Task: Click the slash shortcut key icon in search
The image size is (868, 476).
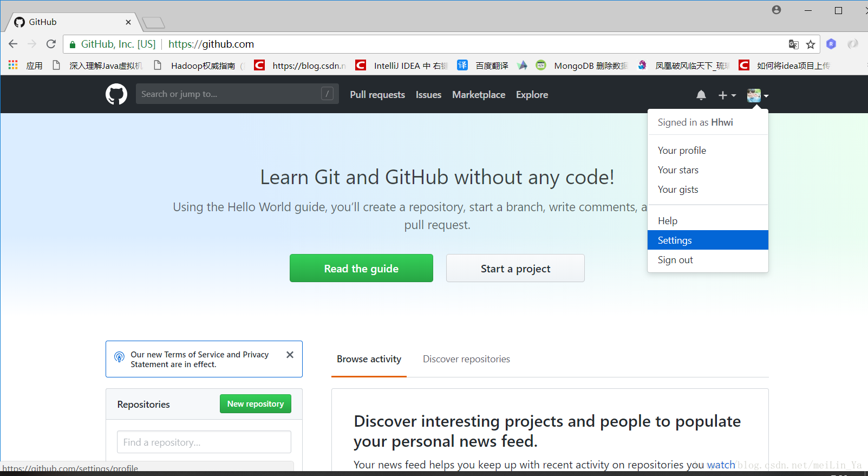Action: (x=327, y=94)
